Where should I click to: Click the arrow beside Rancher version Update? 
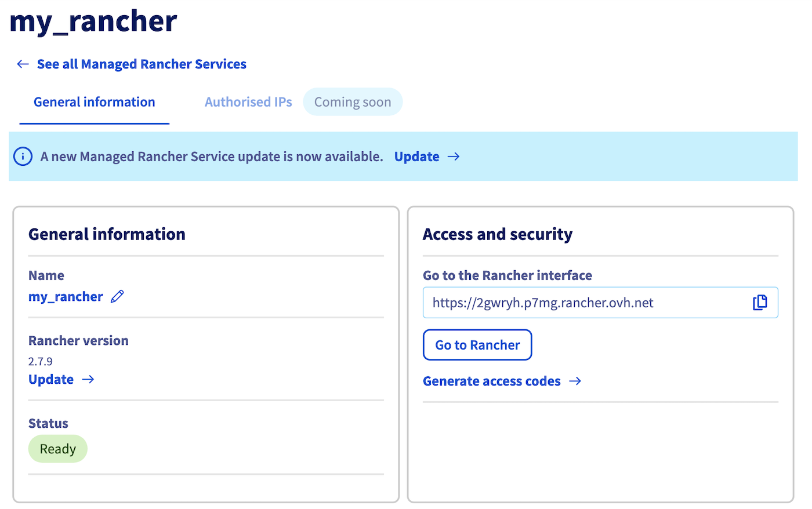[x=88, y=379]
